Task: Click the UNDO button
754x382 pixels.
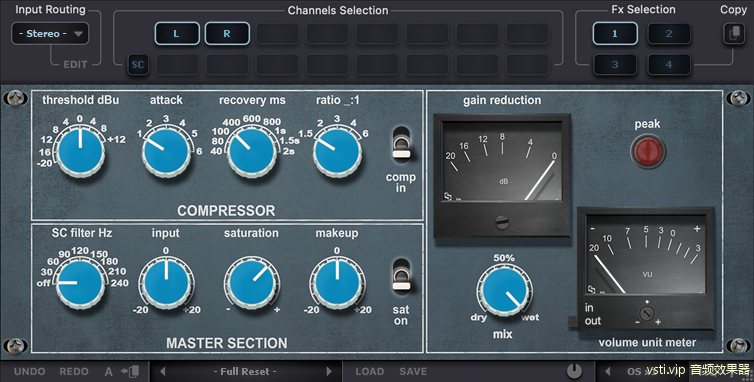Action: click(x=30, y=371)
